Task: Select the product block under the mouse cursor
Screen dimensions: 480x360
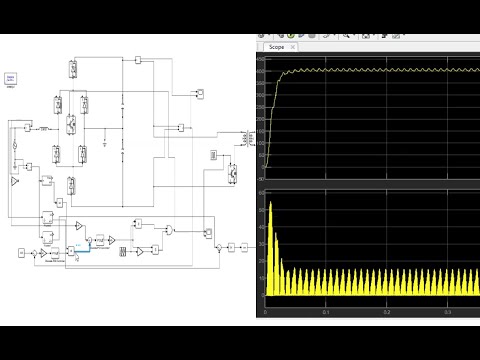Action: (71, 251)
